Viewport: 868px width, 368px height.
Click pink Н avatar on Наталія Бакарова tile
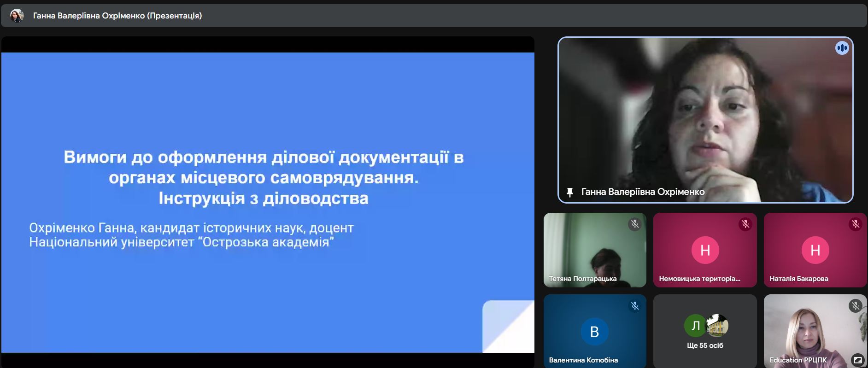coord(815,250)
